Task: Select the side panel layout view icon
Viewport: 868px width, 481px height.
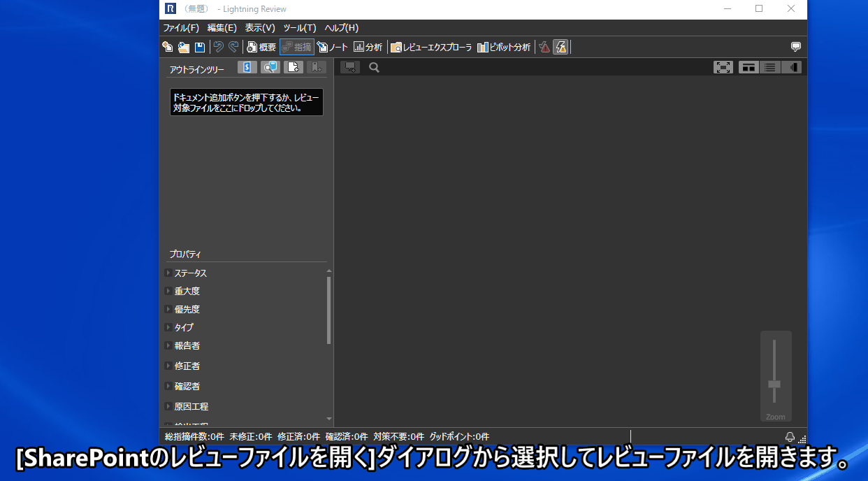Action: tap(791, 67)
